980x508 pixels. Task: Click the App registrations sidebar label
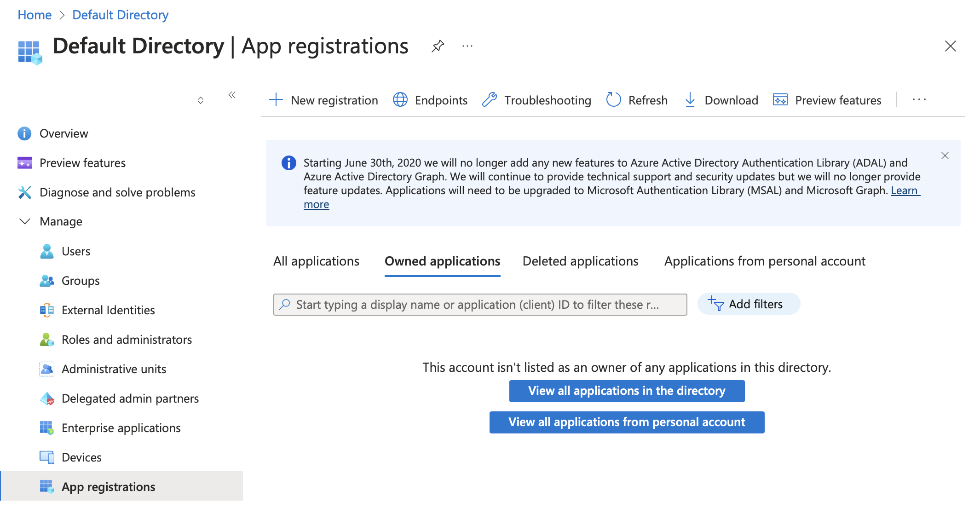109,487
